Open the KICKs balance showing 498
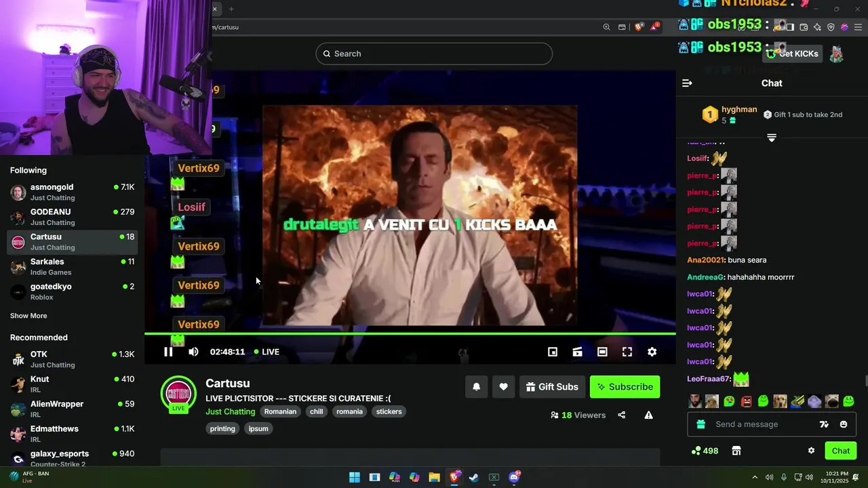 coord(705,451)
